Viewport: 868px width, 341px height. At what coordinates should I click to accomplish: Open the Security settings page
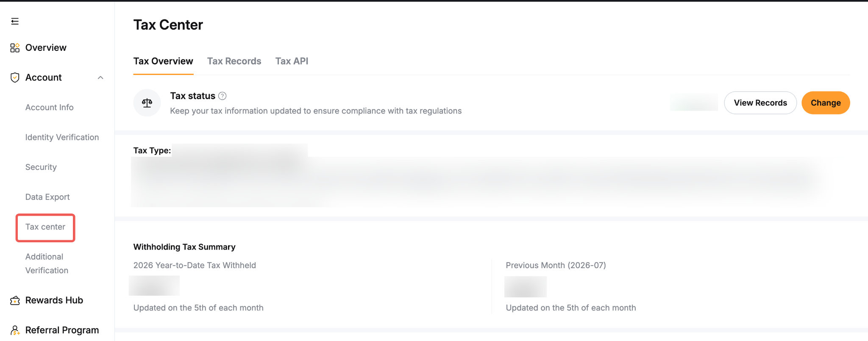[41, 167]
